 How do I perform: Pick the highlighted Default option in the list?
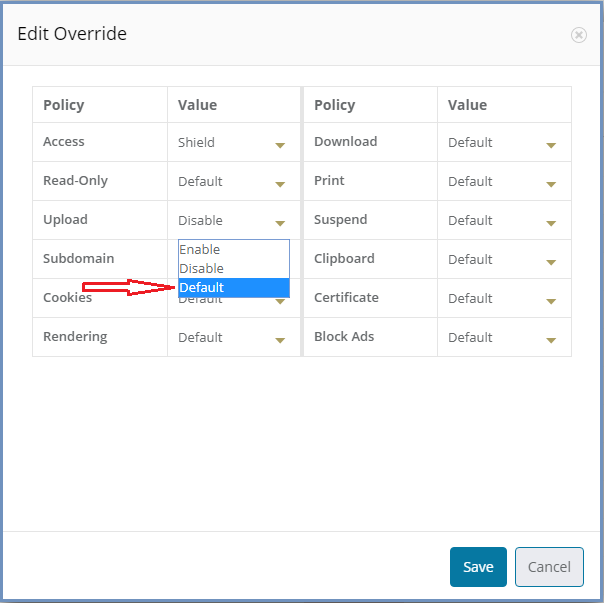pos(233,287)
